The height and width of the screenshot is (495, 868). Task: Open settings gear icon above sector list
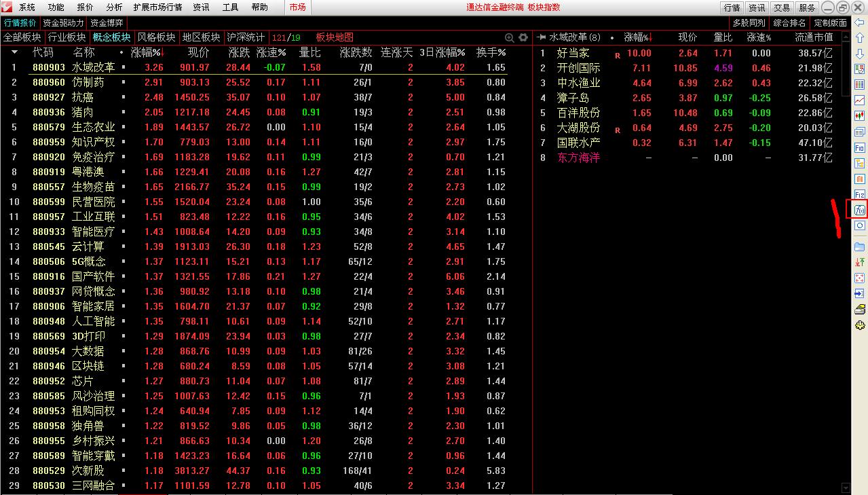[523, 37]
